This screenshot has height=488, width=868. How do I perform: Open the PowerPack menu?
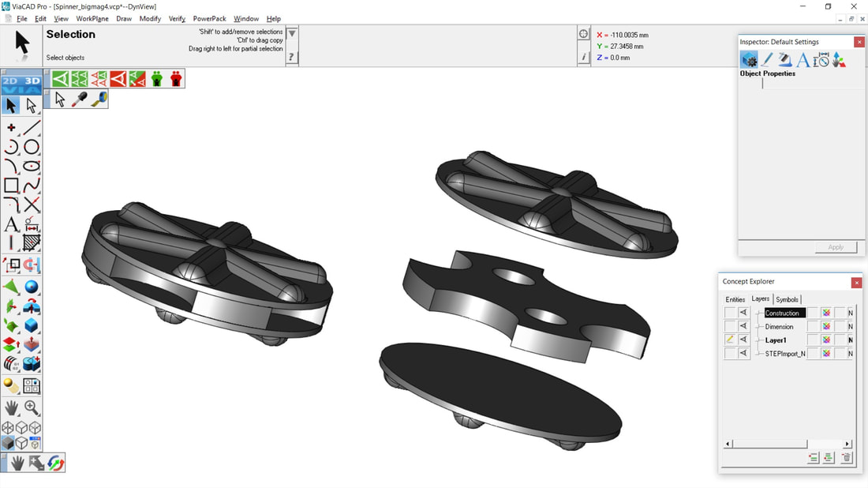(x=209, y=18)
